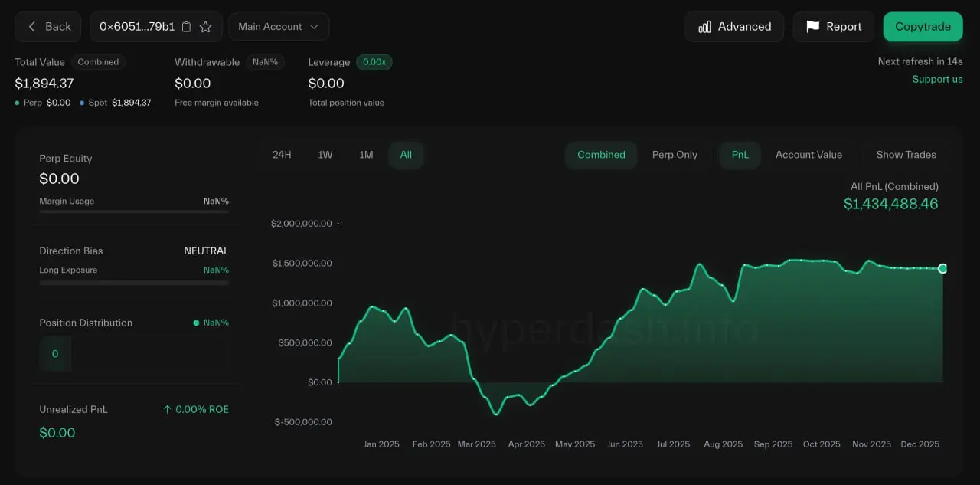The height and width of the screenshot is (485, 980).
Task: Open the Main Account dropdown
Action: coord(279,27)
